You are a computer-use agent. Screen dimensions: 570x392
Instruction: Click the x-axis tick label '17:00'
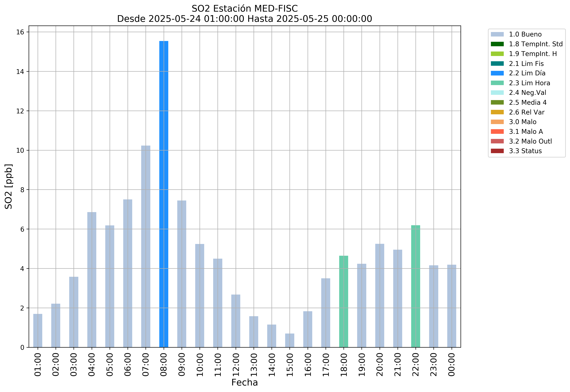point(326,364)
